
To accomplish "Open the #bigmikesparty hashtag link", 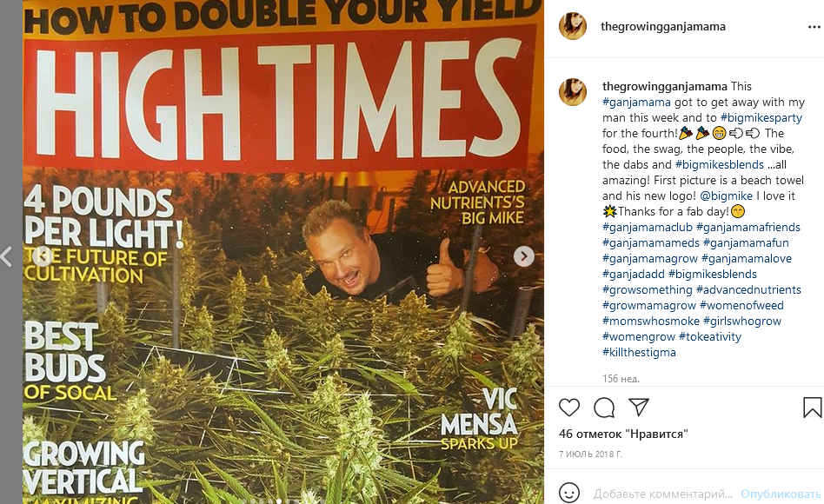I will [x=761, y=117].
